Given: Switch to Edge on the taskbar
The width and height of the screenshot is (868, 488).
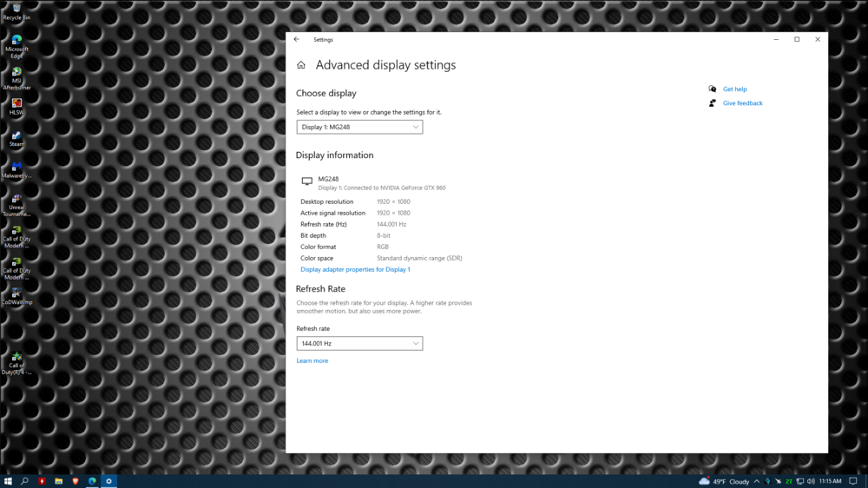Looking at the screenshot, I should (x=92, y=481).
